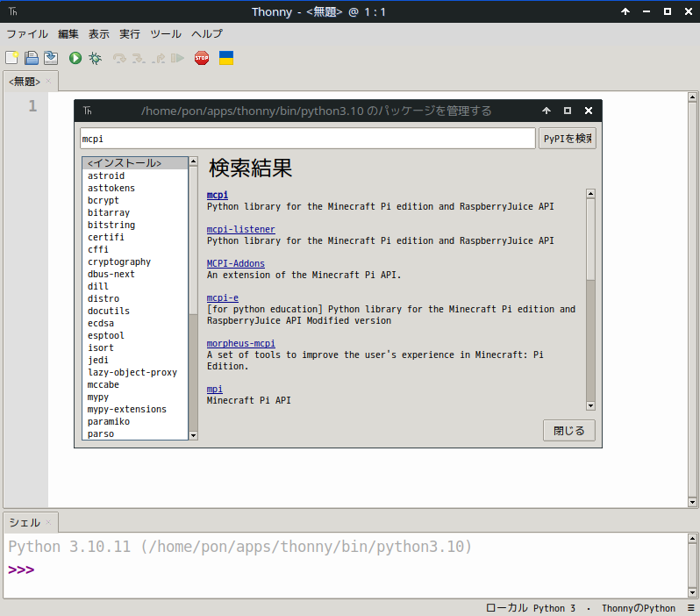Image resolution: width=700 pixels, height=616 pixels.
Task: Select isort in the package list
Action: pos(135,347)
